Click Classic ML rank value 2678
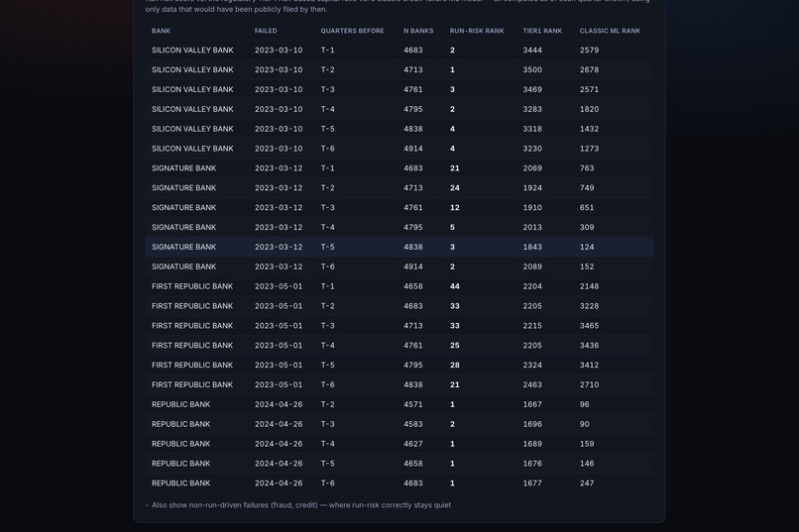This screenshot has height=532, width=799. [589, 69]
